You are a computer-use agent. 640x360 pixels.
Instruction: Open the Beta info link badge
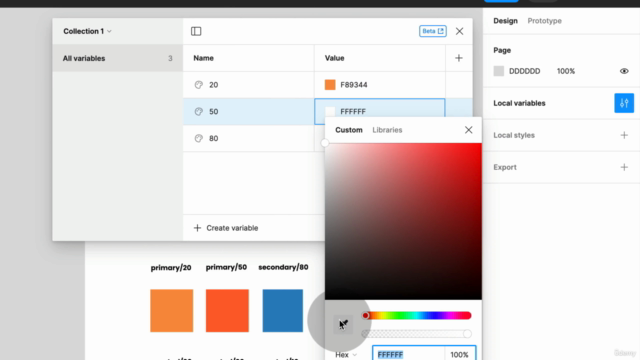click(432, 31)
